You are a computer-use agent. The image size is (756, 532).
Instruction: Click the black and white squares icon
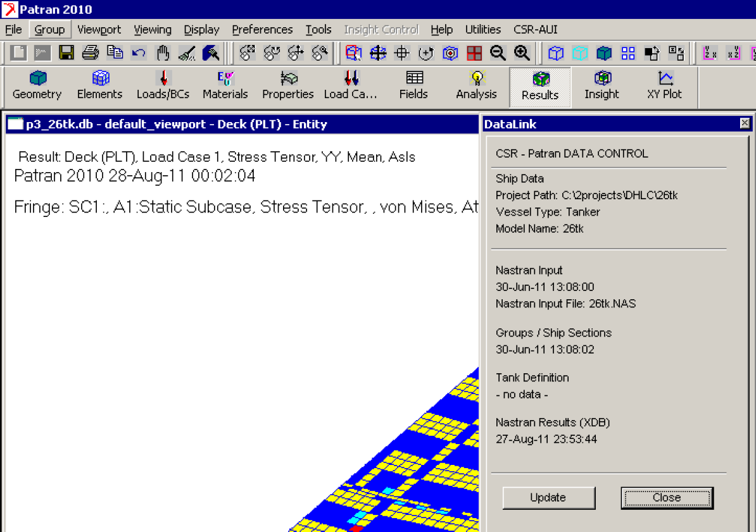click(x=652, y=53)
